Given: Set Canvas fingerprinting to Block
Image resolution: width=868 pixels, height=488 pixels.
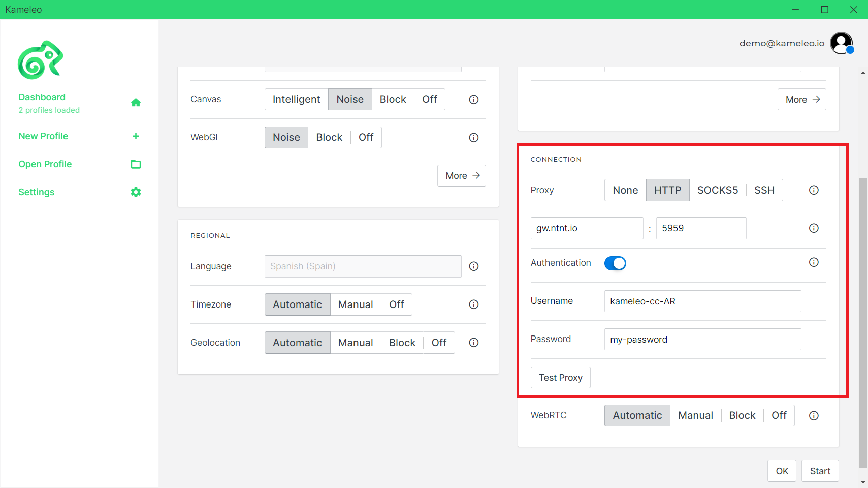Looking at the screenshot, I should pos(393,99).
